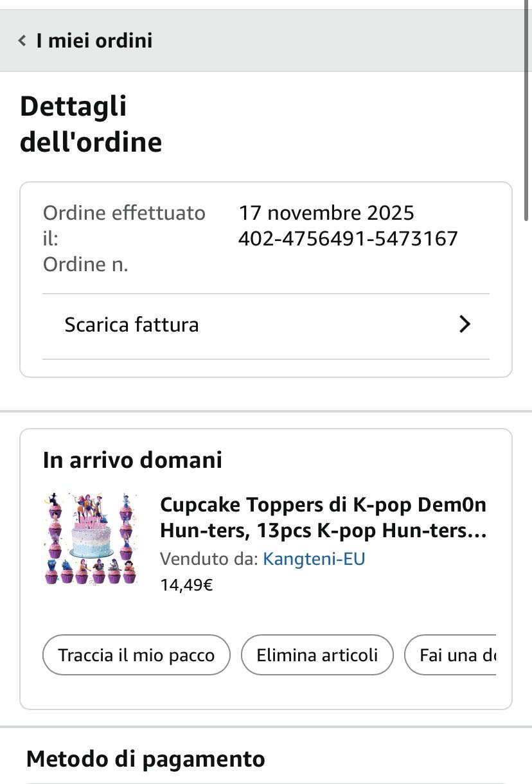Click Traccia il mio pacco button
The height and width of the screenshot is (784, 532).
click(x=136, y=655)
